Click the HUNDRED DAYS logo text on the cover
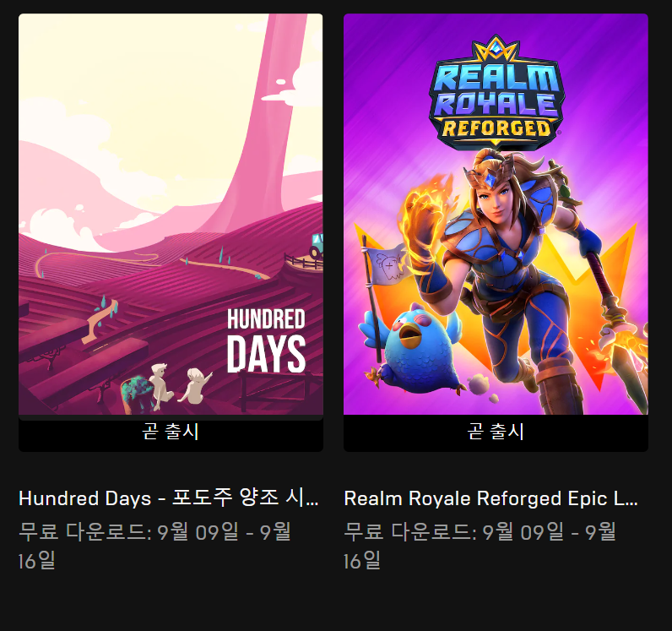This screenshot has width=672, height=631. 266,340
